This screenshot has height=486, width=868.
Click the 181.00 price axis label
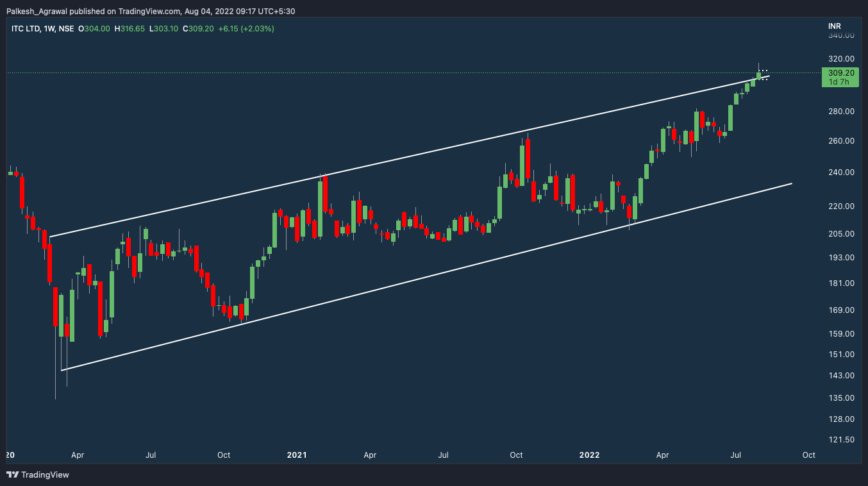pos(841,283)
